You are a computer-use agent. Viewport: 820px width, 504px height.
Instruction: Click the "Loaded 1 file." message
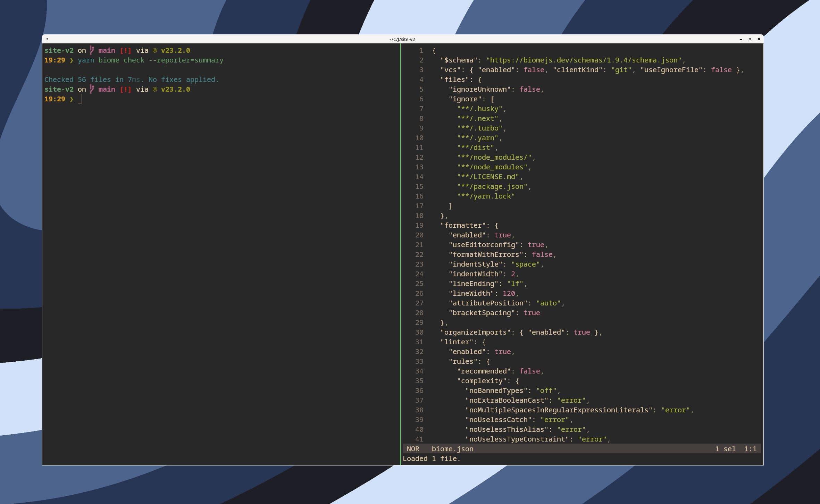[x=432, y=459]
